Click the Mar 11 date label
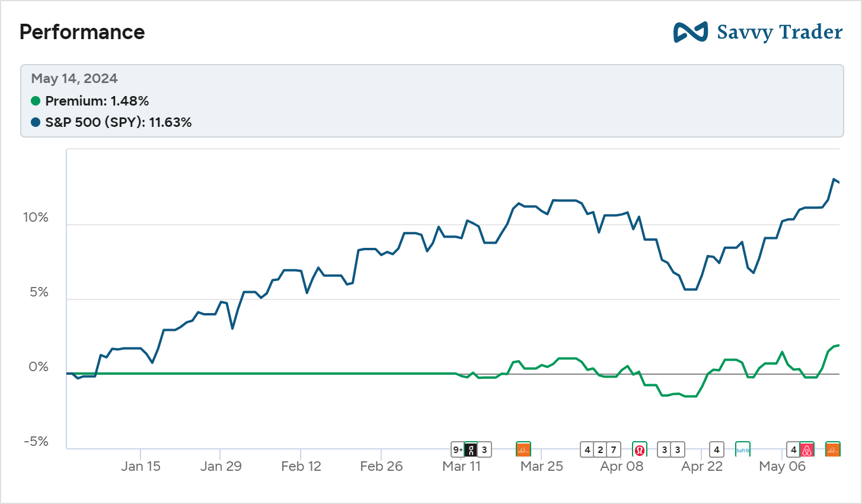Image resolution: width=862 pixels, height=504 pixels. coord(461,466)
